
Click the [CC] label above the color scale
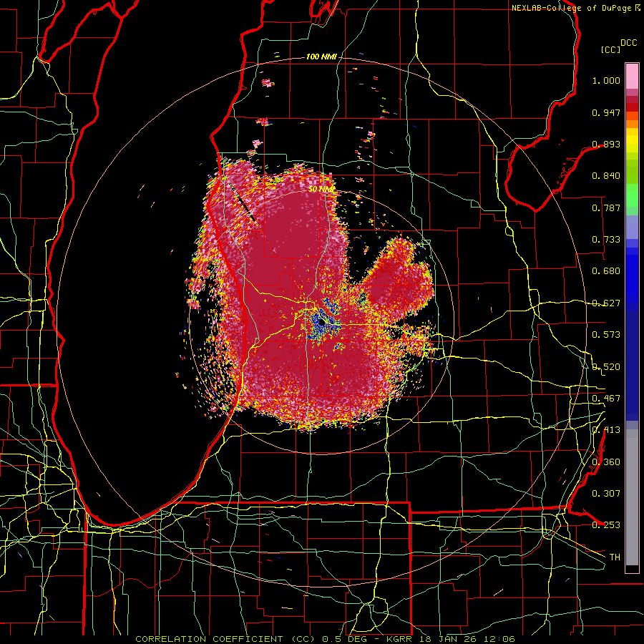[610, 49]
